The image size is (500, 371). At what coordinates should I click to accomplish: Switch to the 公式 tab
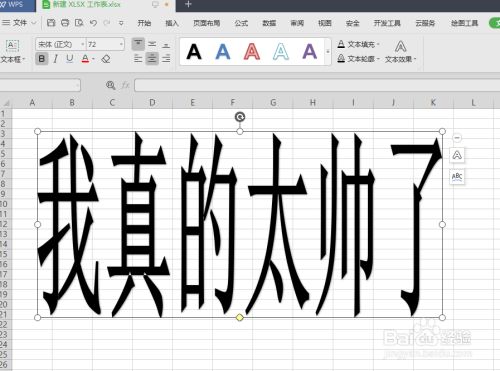241,23
